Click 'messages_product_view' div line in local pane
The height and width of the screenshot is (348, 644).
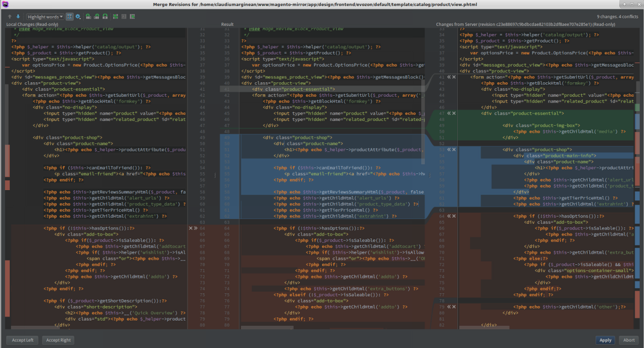(98, 77)
